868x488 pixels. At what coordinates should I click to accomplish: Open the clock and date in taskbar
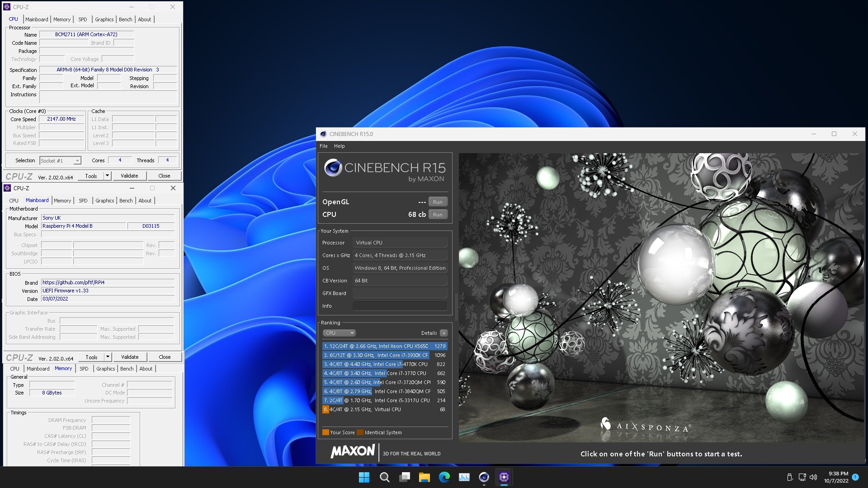(836, 477)
